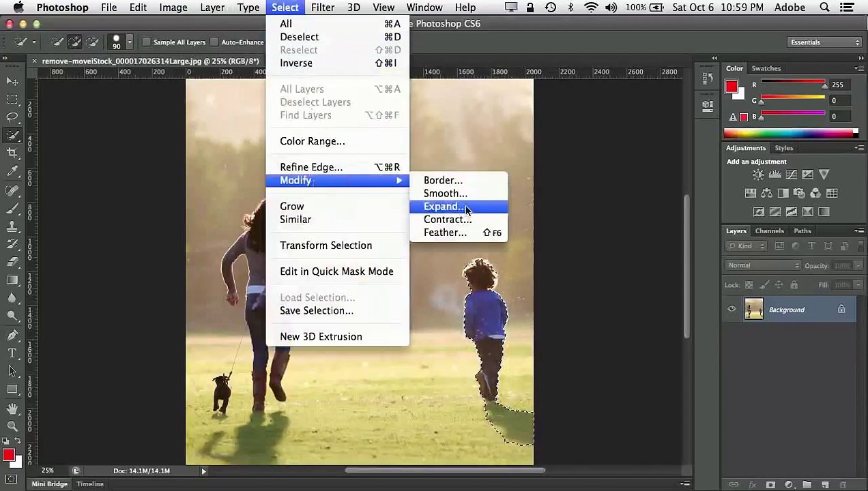Image resolution: width=868 pixels, height=491 pixels.
Task: Open the Normal blend mode dropdown
Action: tap(762, 265)
